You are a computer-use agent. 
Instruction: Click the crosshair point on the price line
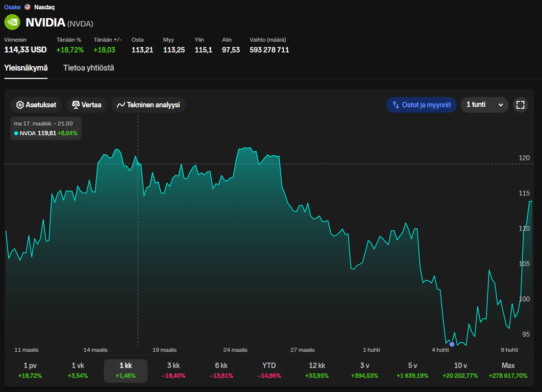pos(138,164)
